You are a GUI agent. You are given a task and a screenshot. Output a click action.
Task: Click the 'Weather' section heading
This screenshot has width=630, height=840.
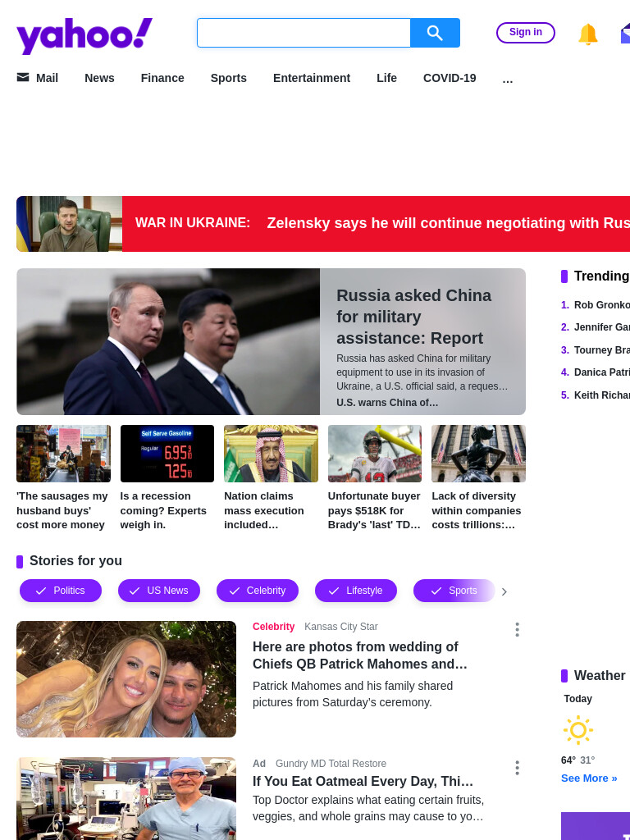pyautogui.click(x=600, y=676)
